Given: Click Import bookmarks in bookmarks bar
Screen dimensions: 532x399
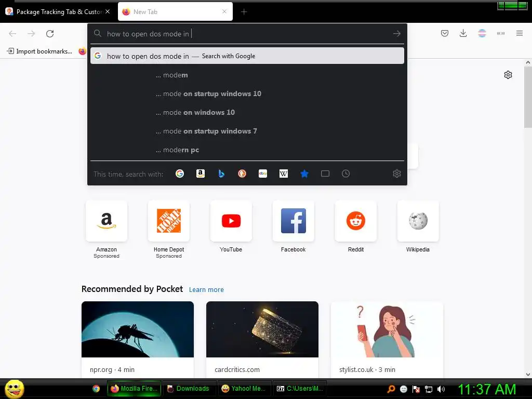Looking at the screenshot, I should [39, 51].
